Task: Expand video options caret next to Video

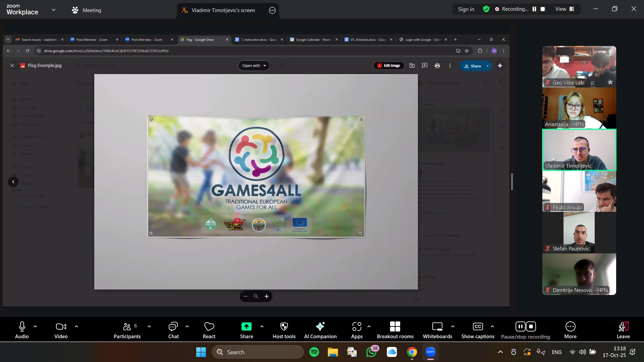Action: [x=76, y=326]
